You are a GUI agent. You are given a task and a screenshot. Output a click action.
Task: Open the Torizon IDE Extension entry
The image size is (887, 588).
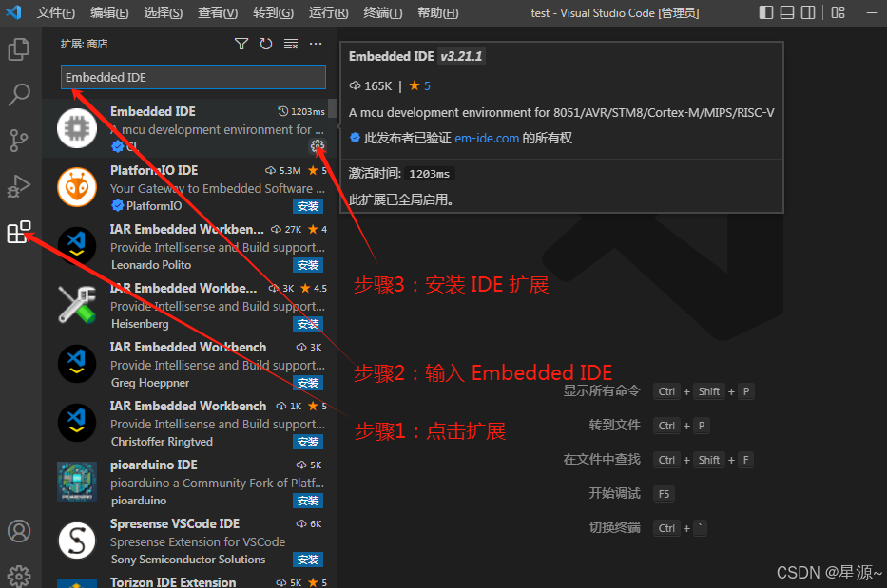[x=189, y=581]
